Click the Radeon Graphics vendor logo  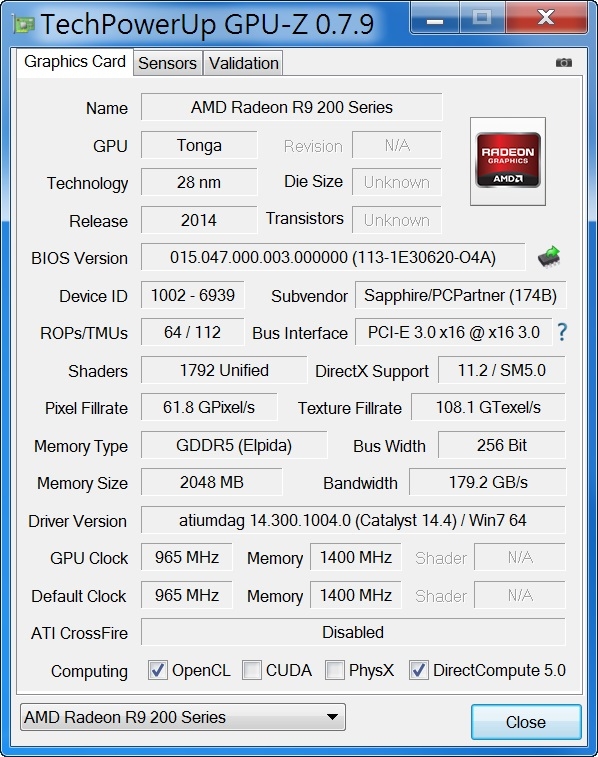point(508,161)
